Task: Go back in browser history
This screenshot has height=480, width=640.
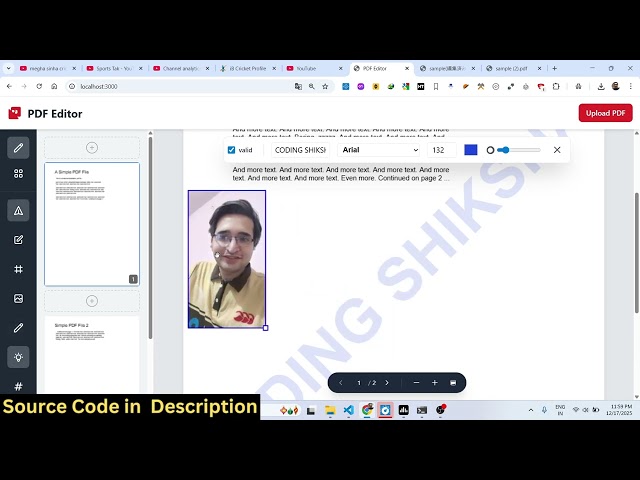Action: [9, 87]
